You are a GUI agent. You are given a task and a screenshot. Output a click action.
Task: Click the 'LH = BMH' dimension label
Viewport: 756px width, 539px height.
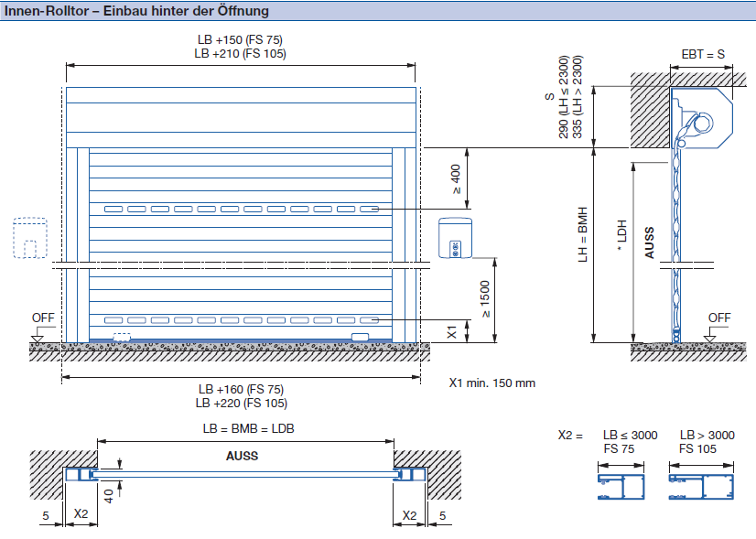click(583, 235)
